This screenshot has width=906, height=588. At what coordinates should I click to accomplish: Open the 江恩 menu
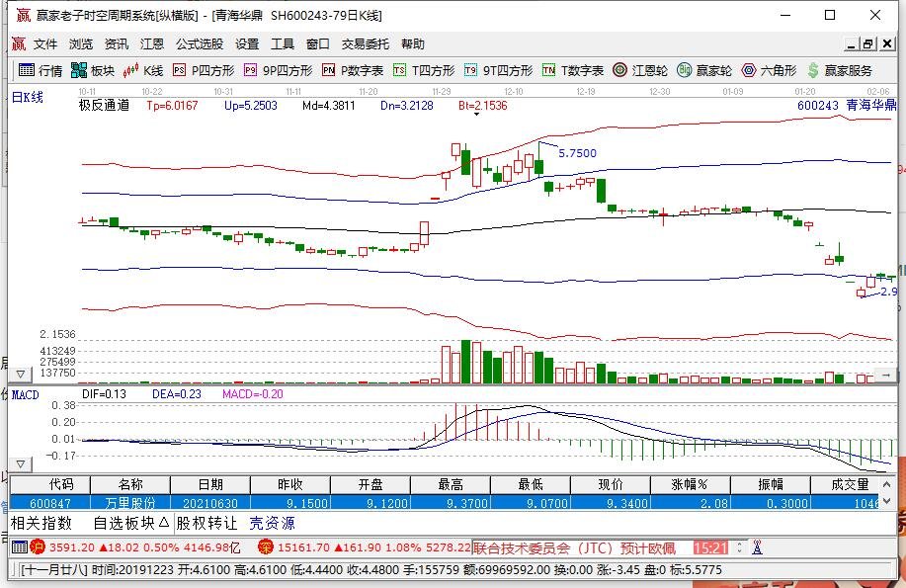coord(152,43)
